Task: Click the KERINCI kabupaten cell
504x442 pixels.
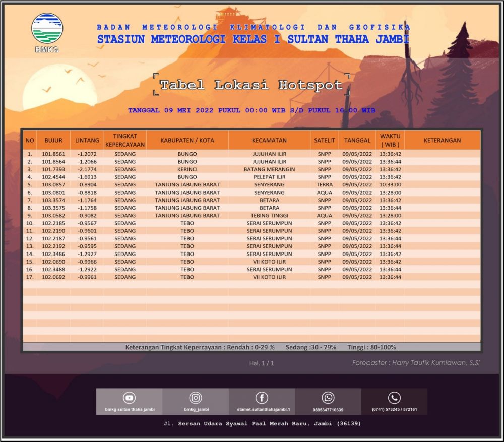Action: coord(187,169)
